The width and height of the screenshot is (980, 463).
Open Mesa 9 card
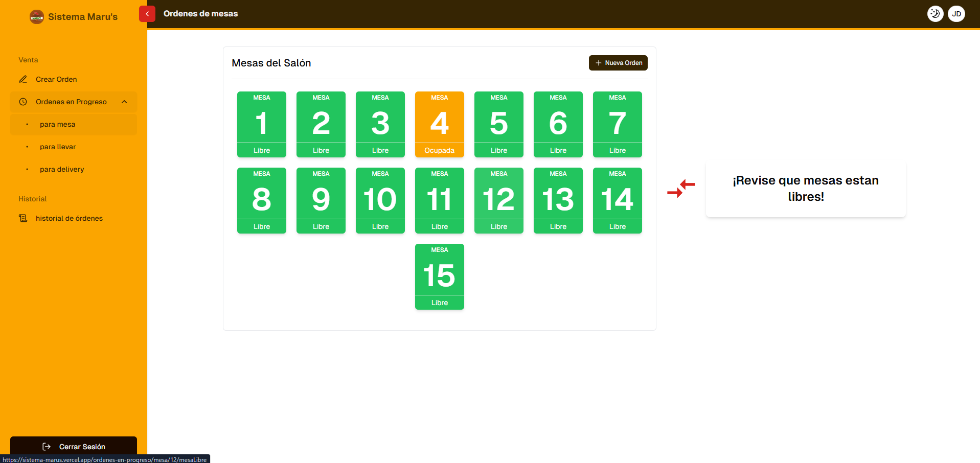[x=321, y=200]
